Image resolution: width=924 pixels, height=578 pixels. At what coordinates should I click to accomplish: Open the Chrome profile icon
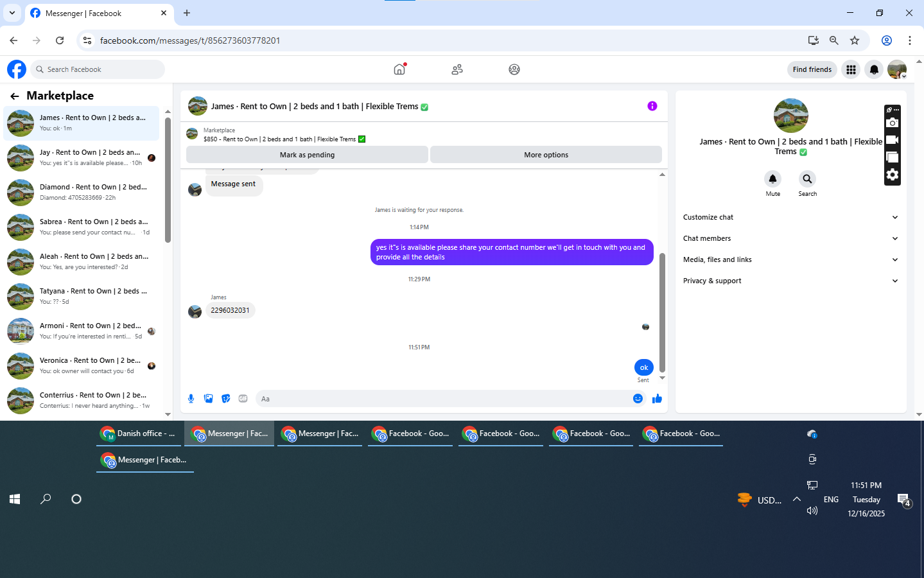click(x=887, y=40)
